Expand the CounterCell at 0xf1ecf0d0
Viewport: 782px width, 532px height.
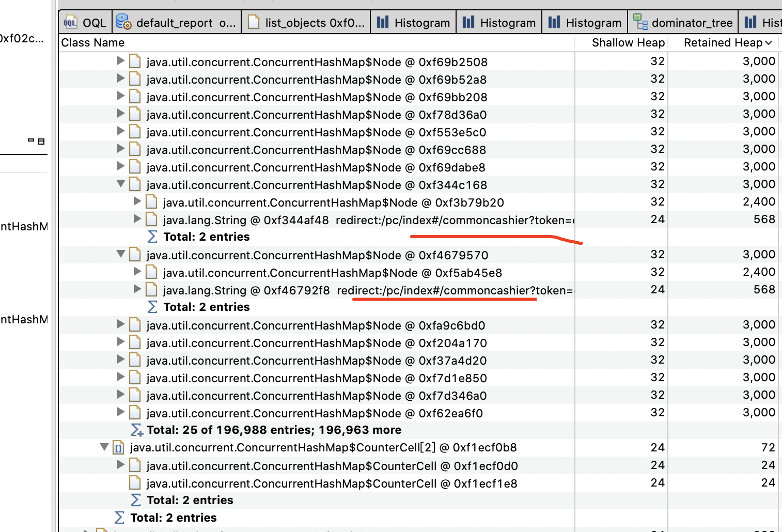[x=120, y=465]
